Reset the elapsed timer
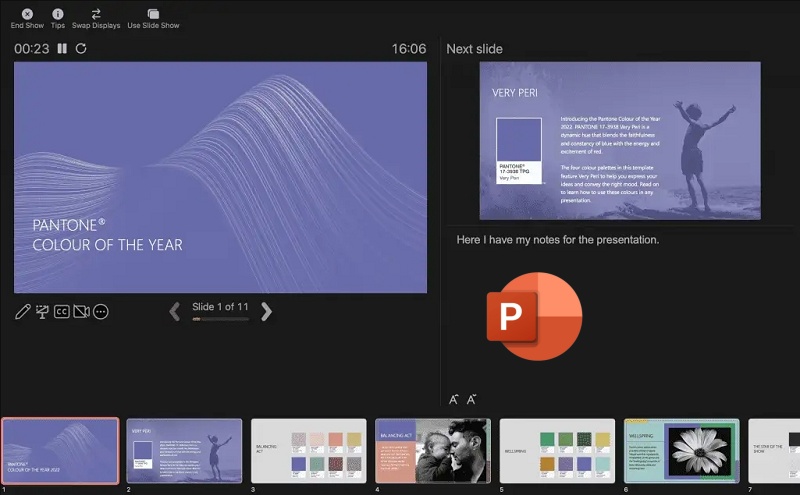 coord(81,48)
